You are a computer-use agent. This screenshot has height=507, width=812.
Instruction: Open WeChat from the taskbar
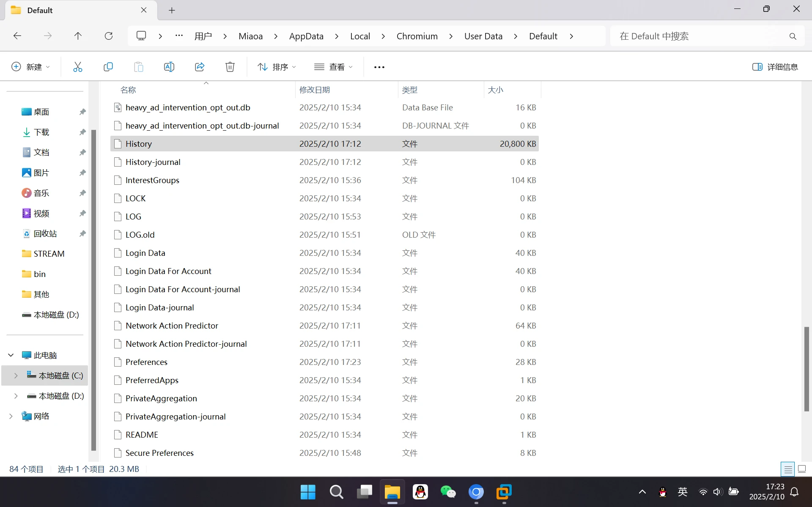[x=448, y=492]
